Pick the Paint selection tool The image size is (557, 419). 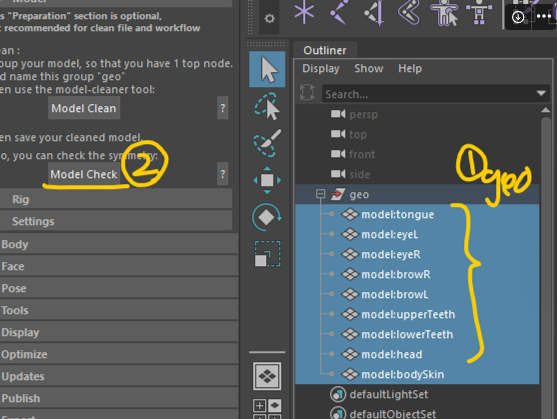(x=267, y=143)
